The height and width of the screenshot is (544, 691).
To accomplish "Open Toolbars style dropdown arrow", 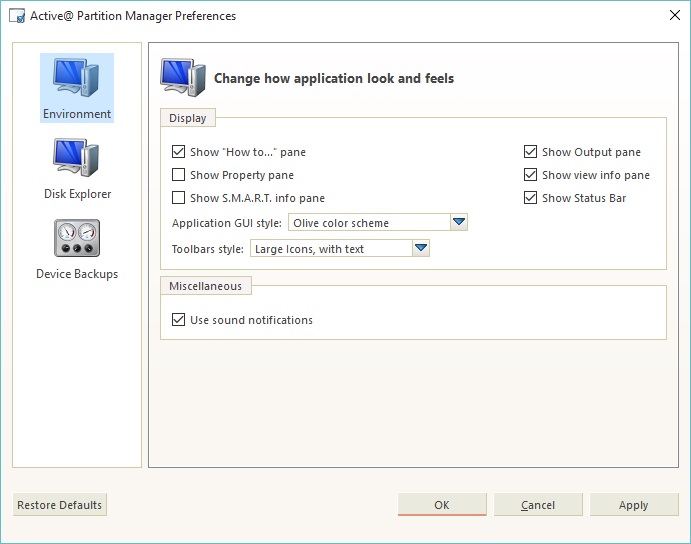I will [421, 248].
